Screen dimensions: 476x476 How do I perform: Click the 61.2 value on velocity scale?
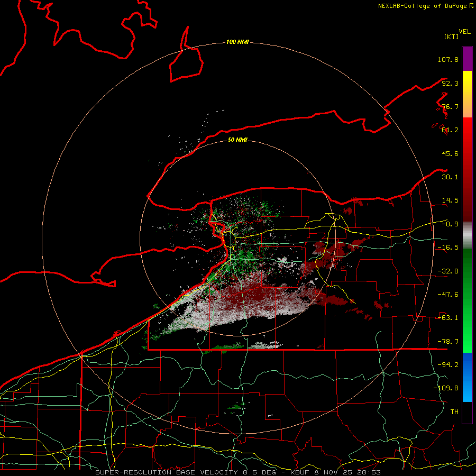click(x=450, y=130)
